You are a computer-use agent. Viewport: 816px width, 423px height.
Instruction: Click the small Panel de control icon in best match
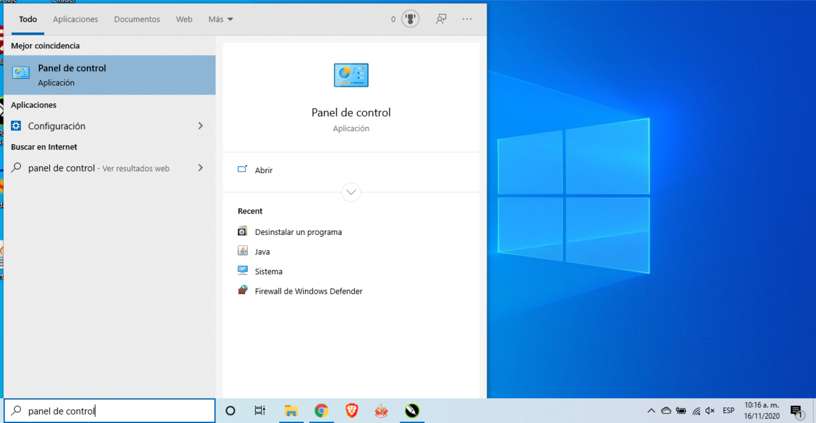[21, 73]
